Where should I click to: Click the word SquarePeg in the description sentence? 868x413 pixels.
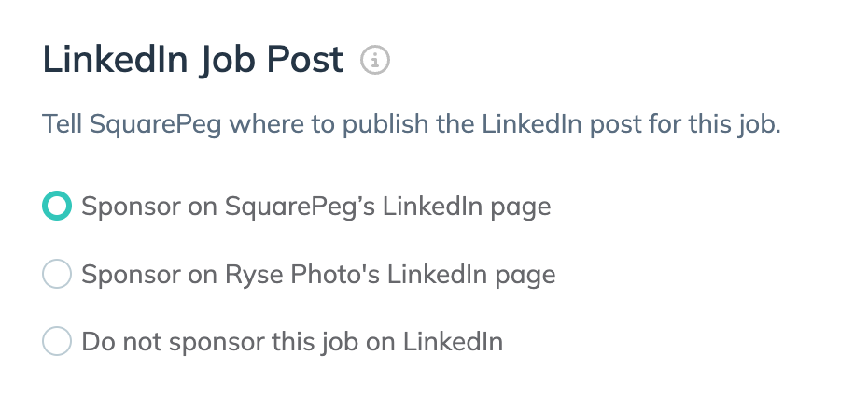coord(156,124)
